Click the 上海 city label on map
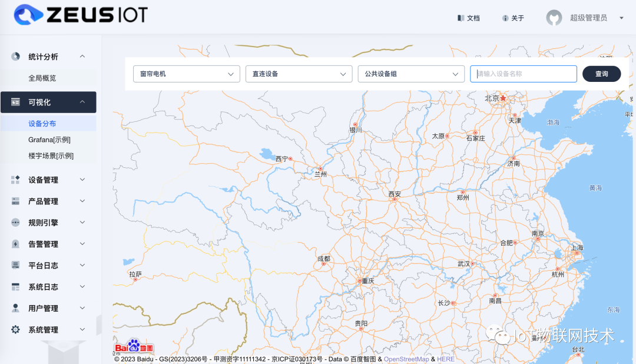This screenshot has width=636, height=364. coord(577,247)
